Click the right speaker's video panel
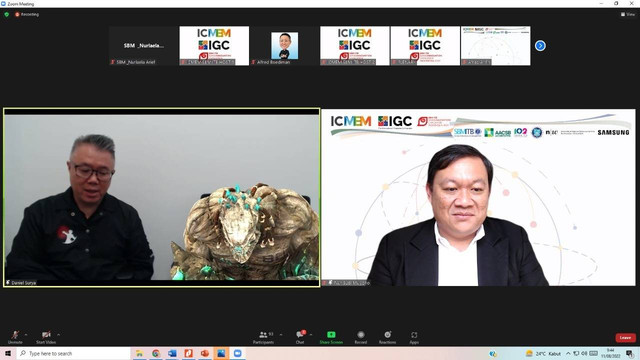This screenshot has height=360, width=640. (x=478, y=198)
